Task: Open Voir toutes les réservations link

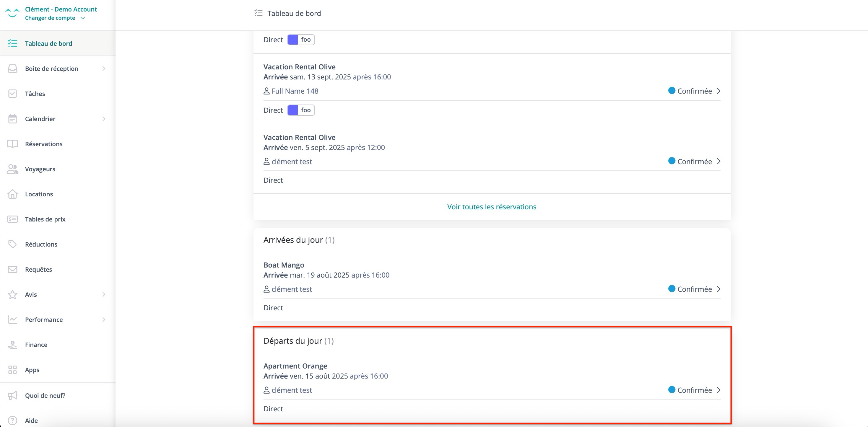Action: pyautogui.click(x=491, y=206)
